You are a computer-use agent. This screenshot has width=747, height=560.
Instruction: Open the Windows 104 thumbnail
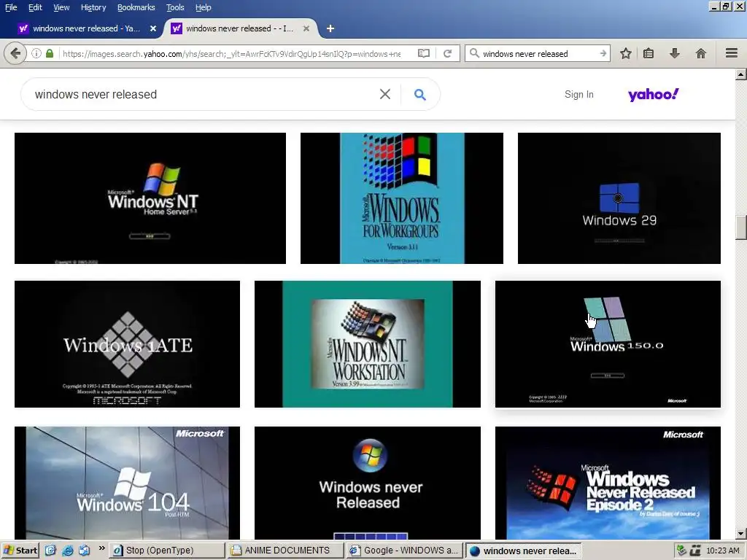pos(127,483)
